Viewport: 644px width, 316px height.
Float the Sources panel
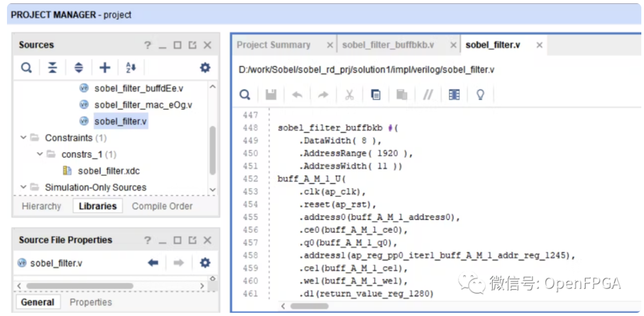192,45
